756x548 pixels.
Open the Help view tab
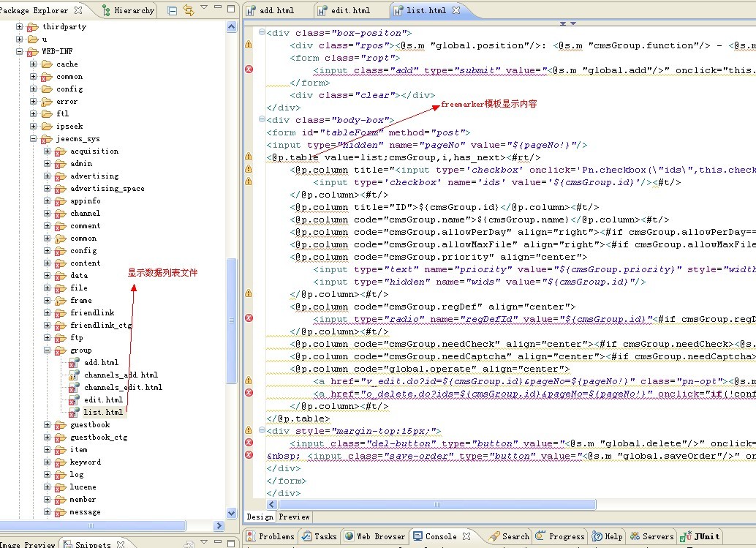tap(608, 536)
